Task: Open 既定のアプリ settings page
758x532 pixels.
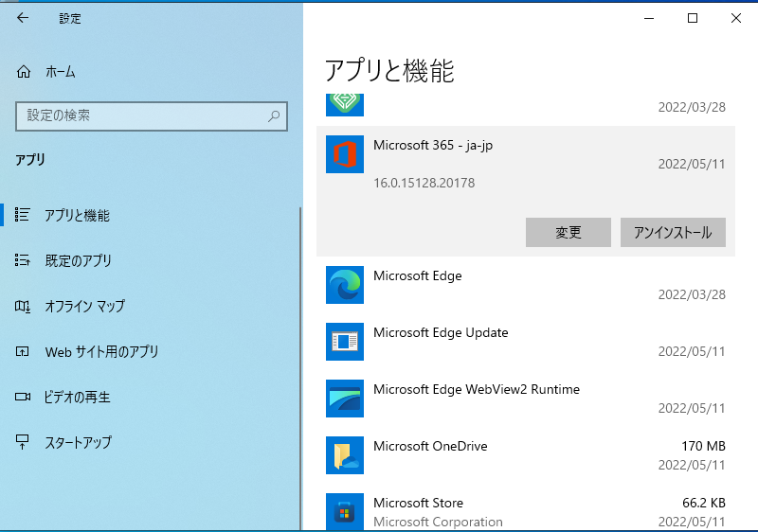Action: click(x=78, y=261)
